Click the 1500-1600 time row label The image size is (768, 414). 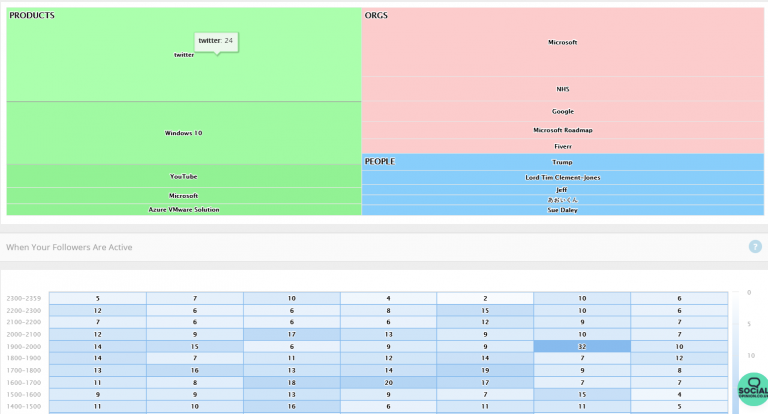pos(24,394)
